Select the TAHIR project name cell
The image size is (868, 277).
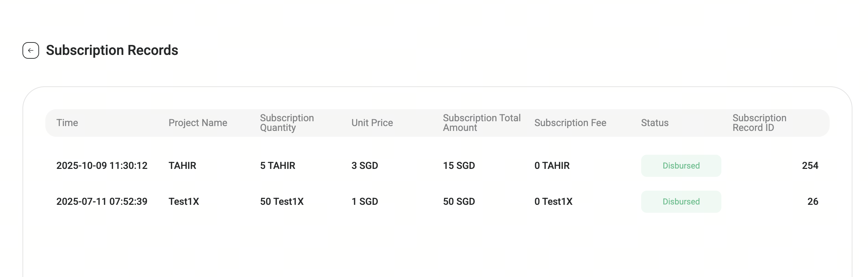click(x=182, y=166)
